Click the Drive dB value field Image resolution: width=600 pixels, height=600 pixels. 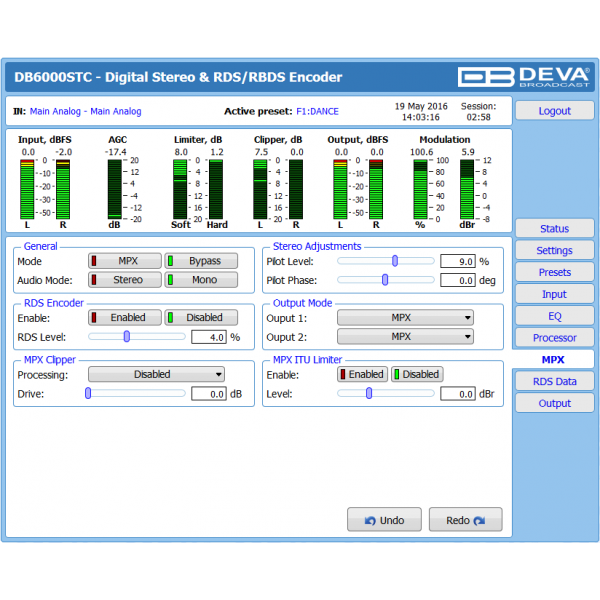(x=209, y=394)
